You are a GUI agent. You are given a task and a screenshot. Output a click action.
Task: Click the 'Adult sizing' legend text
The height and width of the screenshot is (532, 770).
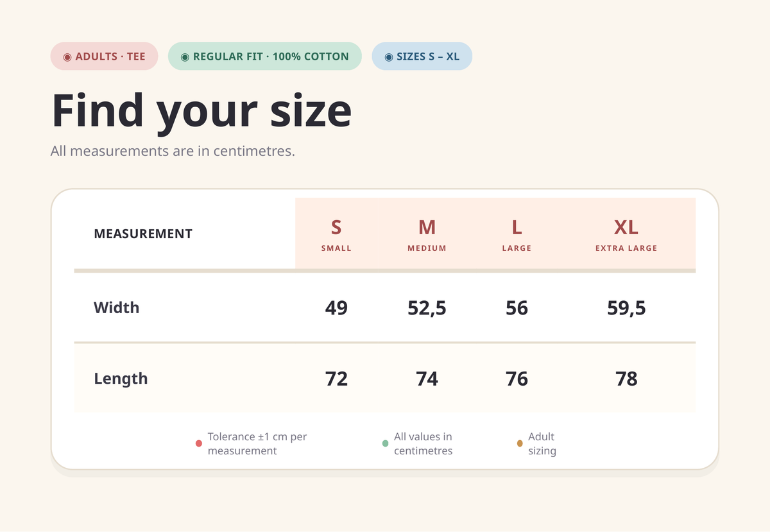[x=542, y=443]
